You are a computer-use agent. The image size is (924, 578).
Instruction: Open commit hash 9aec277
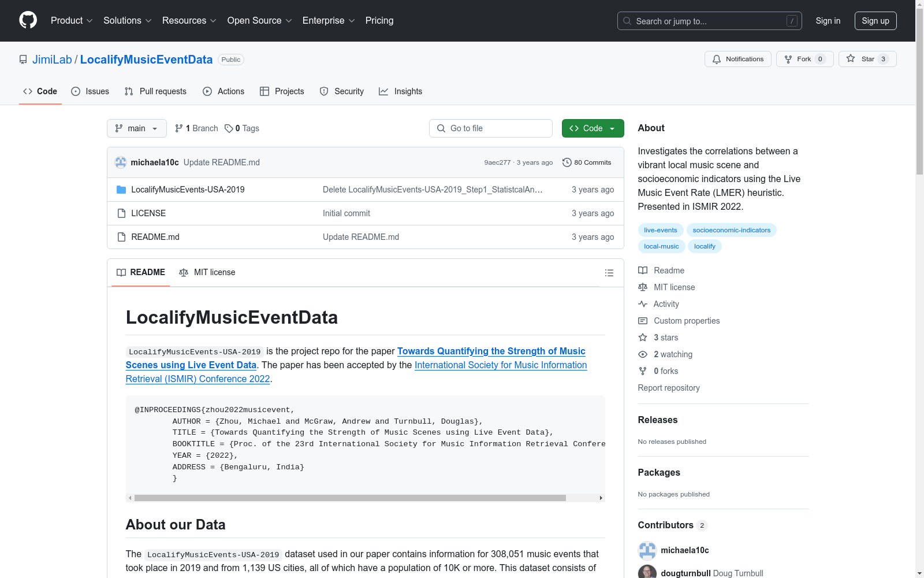pos(497,162)
